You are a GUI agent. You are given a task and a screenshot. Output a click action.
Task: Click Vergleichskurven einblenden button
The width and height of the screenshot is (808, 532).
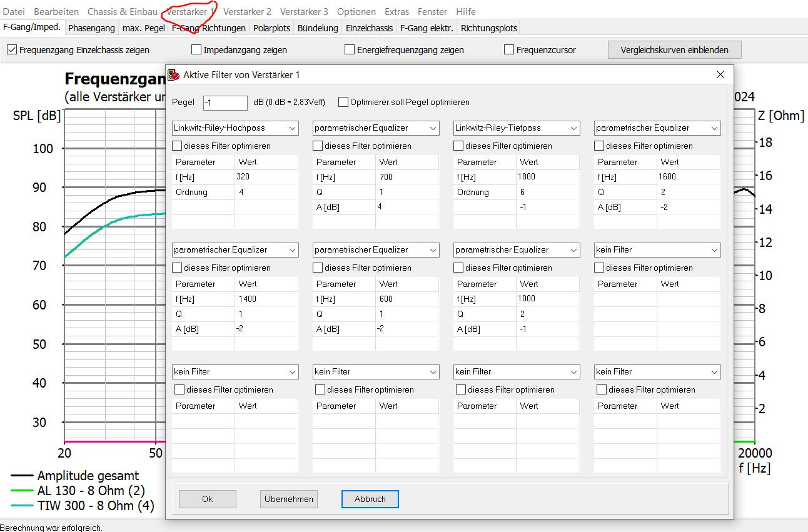tap(674, 50)
